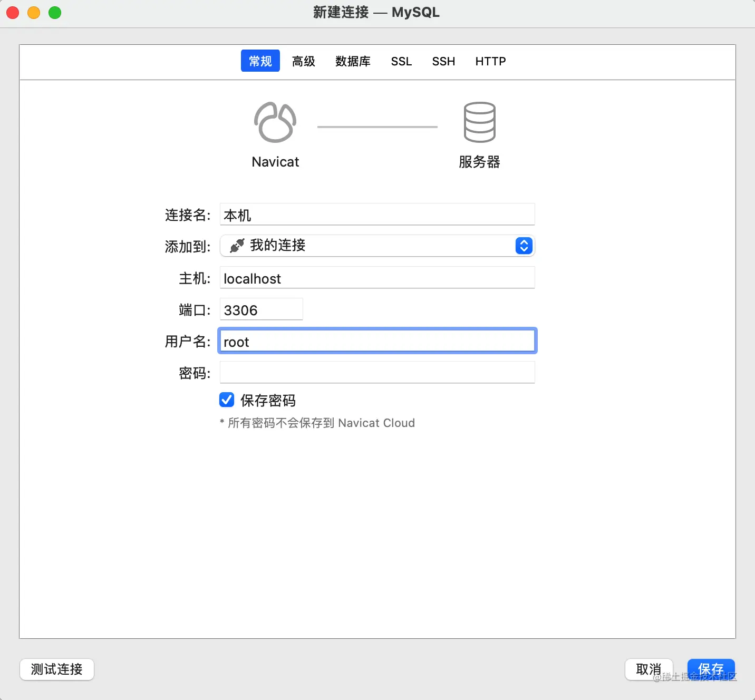The image size is (755, 700).
Task: Switch to the 常规 tab
Action: [x=260, y=61]
